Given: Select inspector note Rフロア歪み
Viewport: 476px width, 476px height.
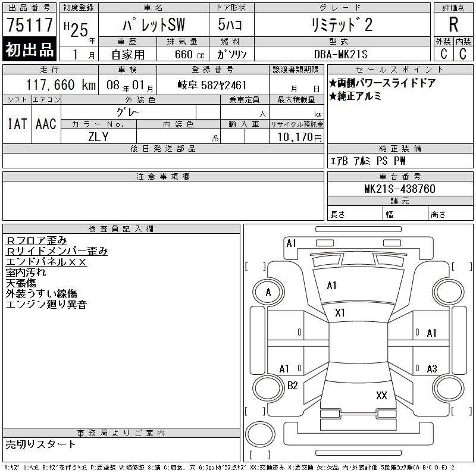Looking at the screenshot, I should click(36, 240).
